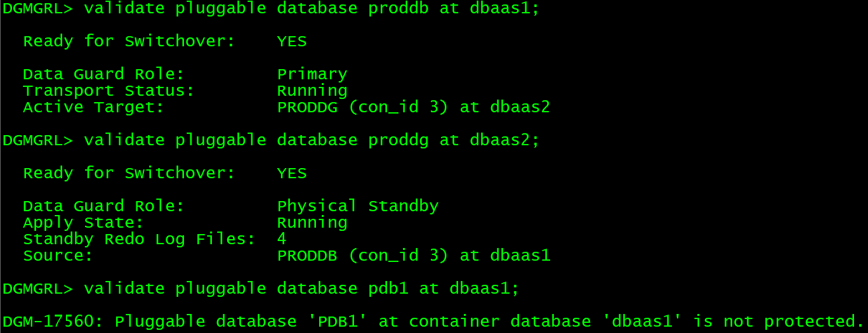Click the standby redo log count '4'
Viewport: 868px width, 333px height.
(282, 240)
